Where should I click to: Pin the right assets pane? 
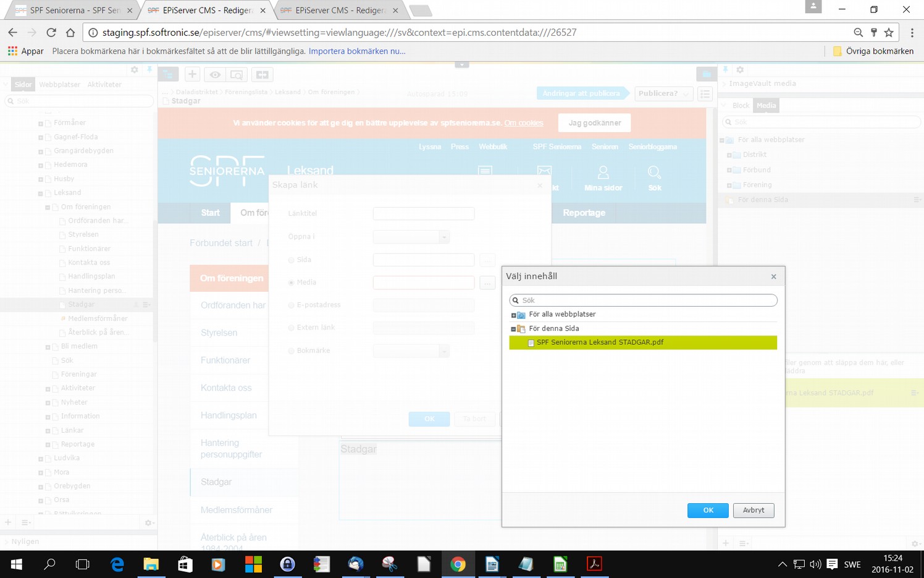point(726,70)
